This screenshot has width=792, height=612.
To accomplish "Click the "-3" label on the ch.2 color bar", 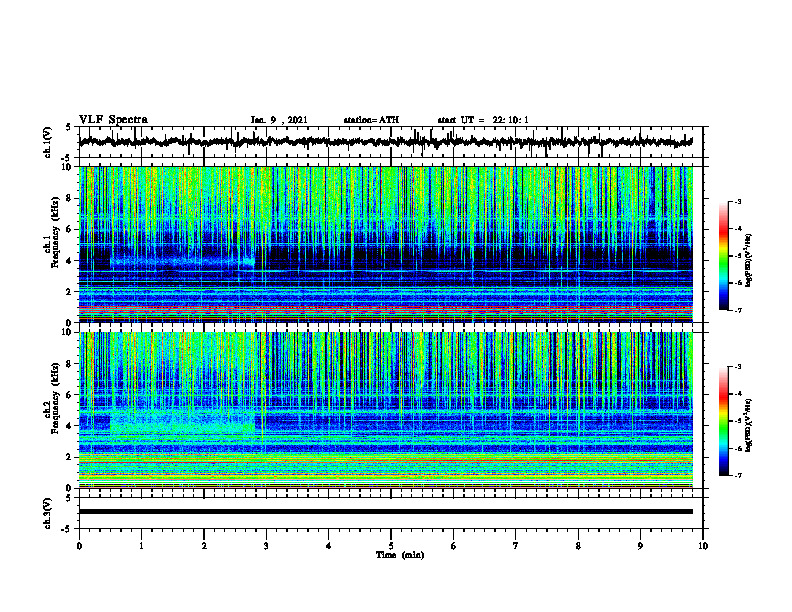I will point(737,367).
